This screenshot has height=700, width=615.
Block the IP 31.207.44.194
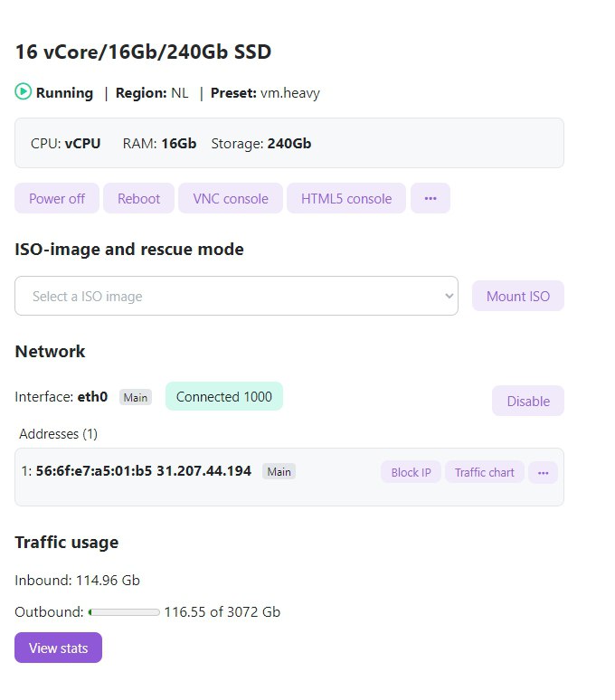click(411, 472)
